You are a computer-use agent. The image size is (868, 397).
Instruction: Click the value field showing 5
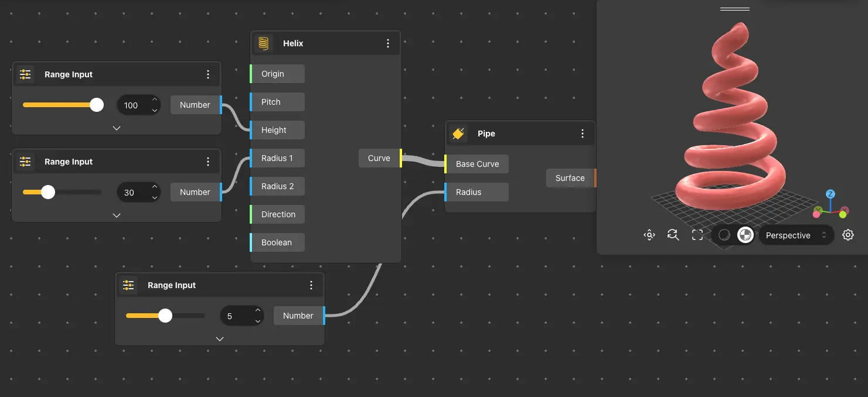coord(234,316)
